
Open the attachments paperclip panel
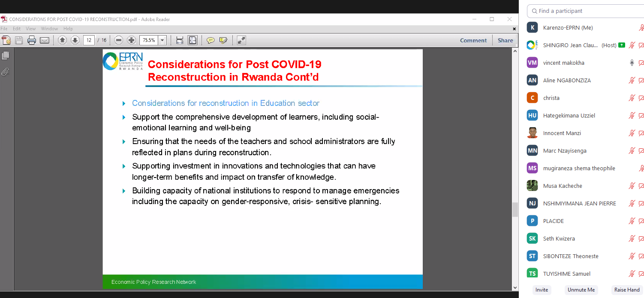[x=6, y=72]
